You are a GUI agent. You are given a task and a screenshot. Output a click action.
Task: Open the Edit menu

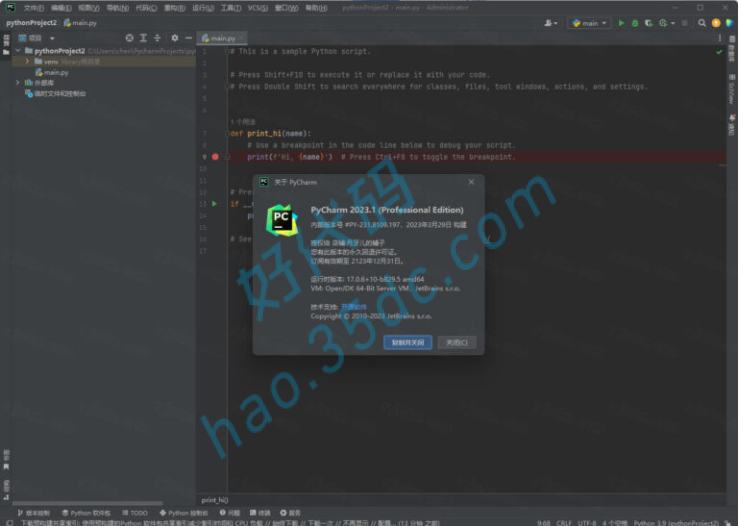[61, 8]
